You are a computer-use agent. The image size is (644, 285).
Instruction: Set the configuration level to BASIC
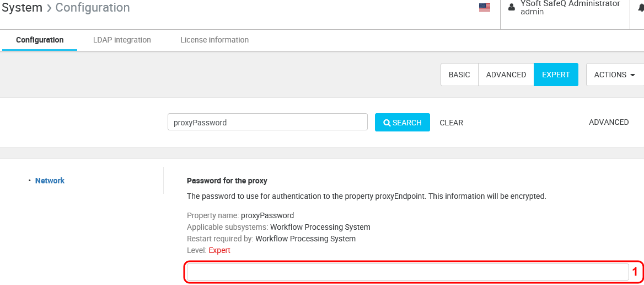coord(459,75)
